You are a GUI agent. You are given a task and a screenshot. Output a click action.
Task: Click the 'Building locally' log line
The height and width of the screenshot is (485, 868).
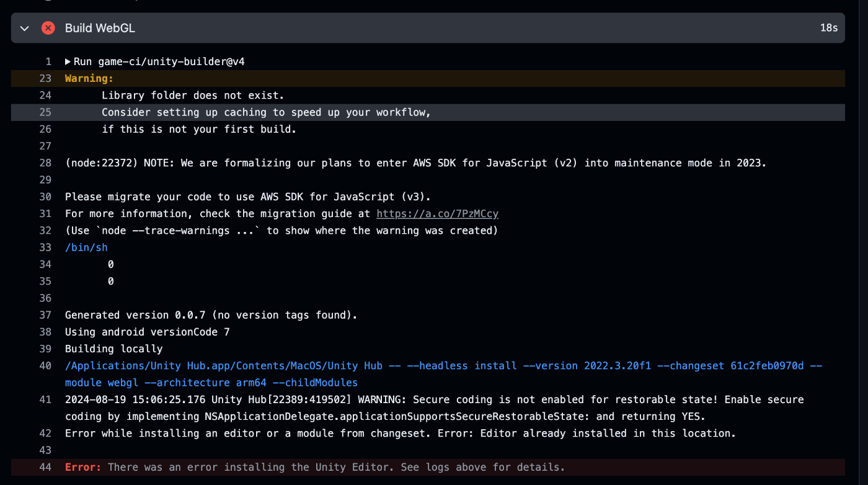113,349
